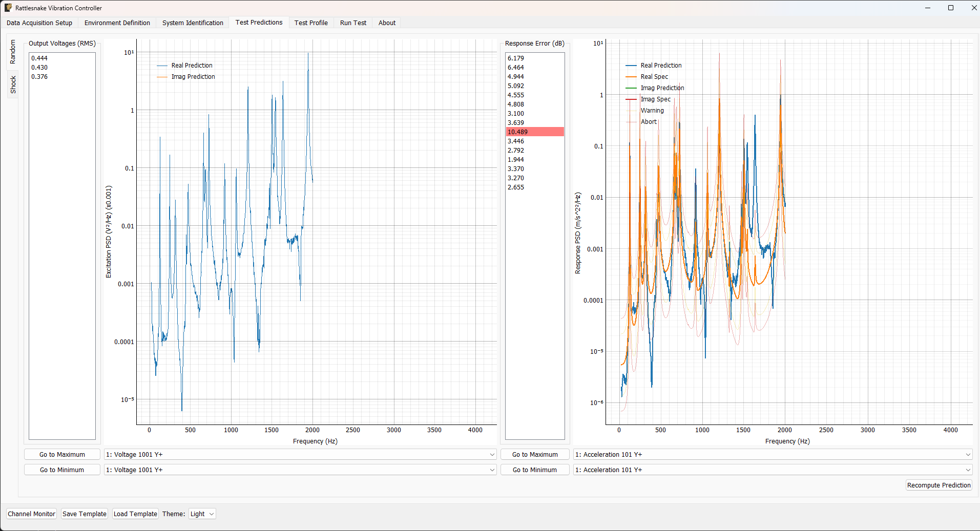
Task: Open the System Identification tab
Action: 193,23
